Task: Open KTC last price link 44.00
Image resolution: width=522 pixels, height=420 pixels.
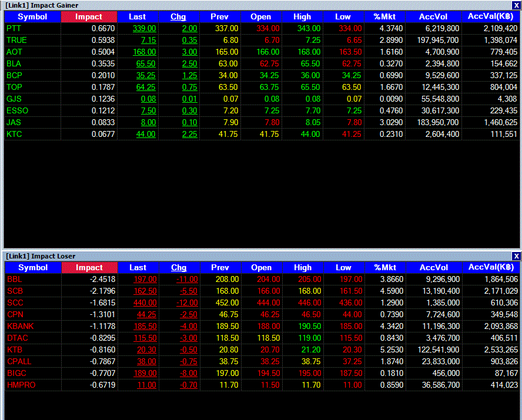Action: click(x=146, y=134)
